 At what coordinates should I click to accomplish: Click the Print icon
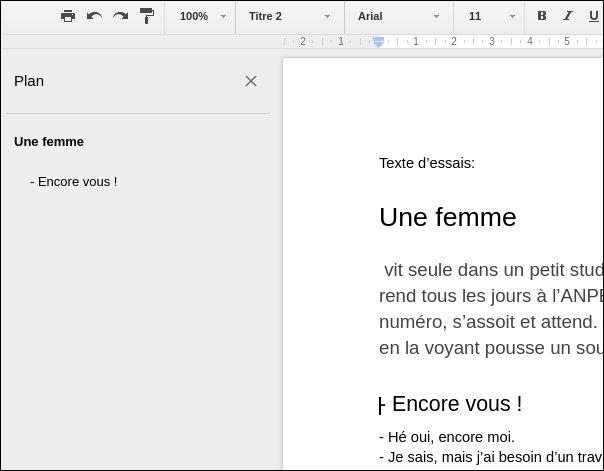[x=68, y=16]
